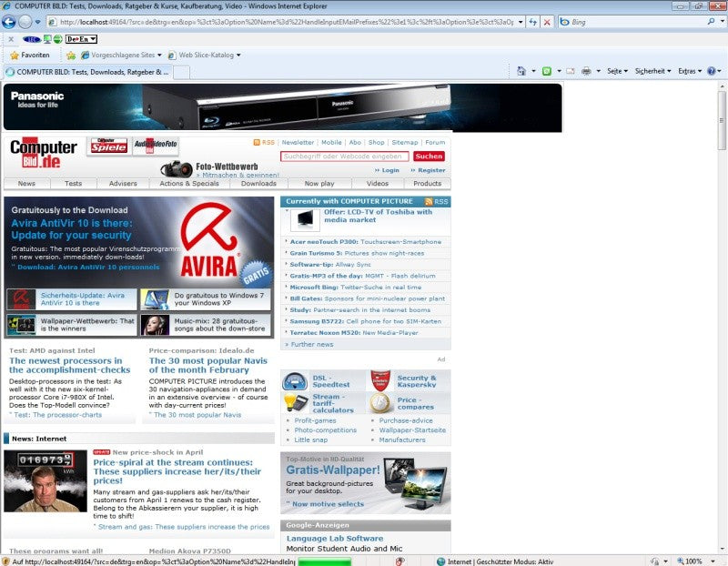This screenshot has width=728, height=566.
Task: Close the translation toolbar with gray X
Action: point(11,39)
